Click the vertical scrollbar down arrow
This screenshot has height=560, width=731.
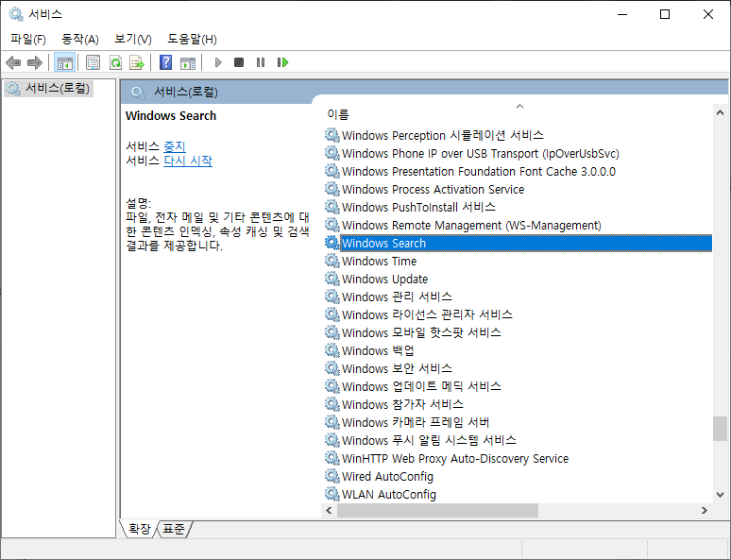tap(720, 495)
